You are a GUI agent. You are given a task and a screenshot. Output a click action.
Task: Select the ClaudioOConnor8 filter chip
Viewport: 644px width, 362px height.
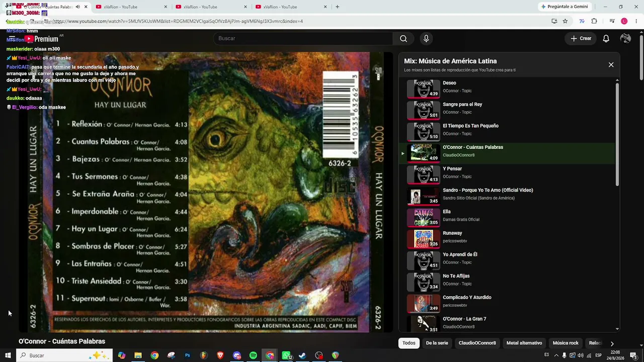(477, 343)
